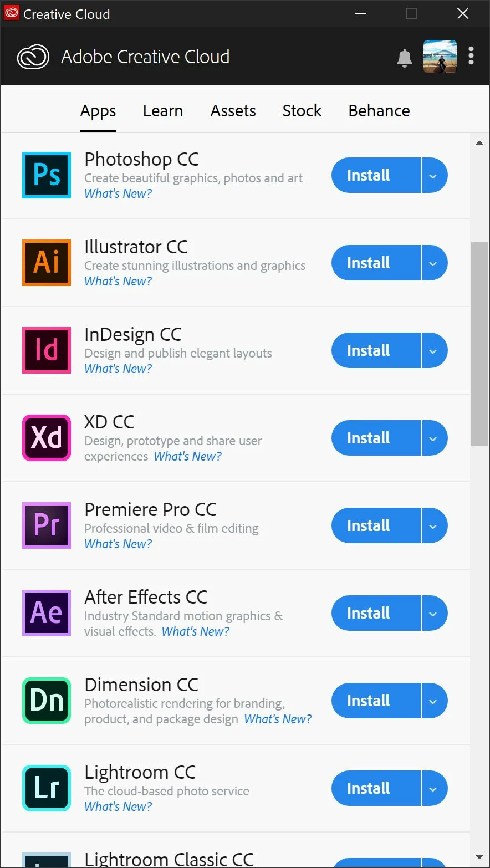Open the three-dot options menu

tap(471, 56)
